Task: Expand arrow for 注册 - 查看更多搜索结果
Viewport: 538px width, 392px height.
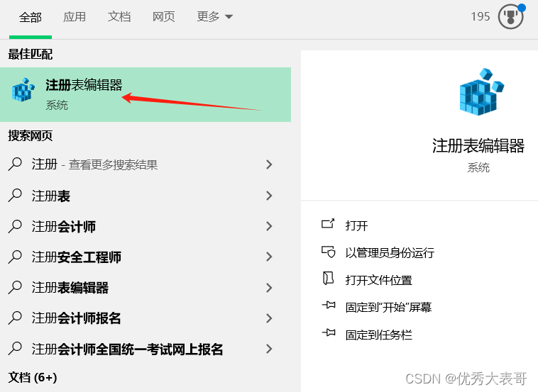Action: tap(269, 164)
